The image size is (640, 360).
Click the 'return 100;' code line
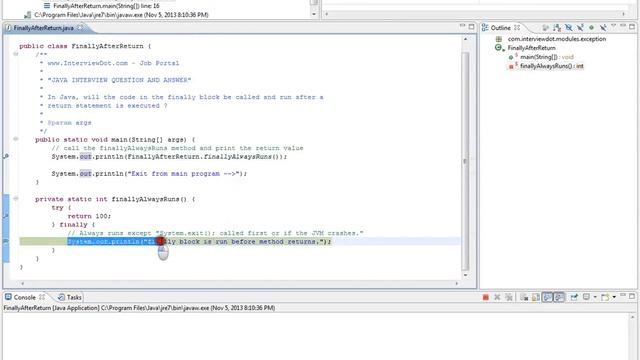pyautogui.click(x=89, y=216)
